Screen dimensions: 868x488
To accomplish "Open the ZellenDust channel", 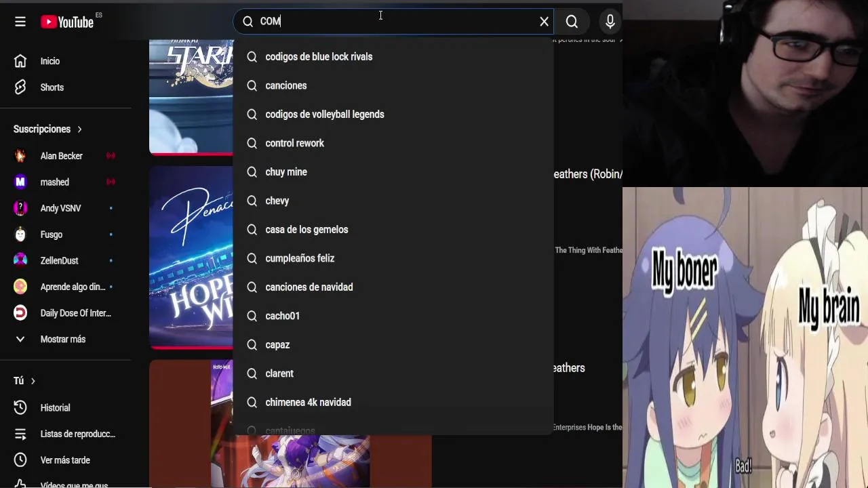I will 65,260.
